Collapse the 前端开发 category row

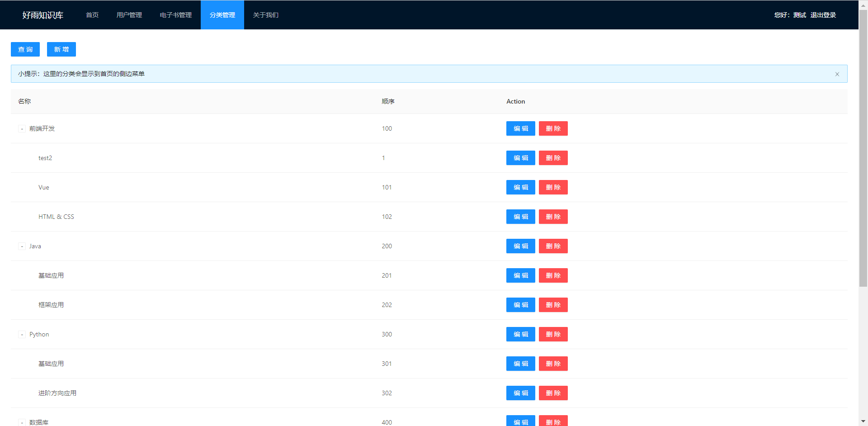22,129
